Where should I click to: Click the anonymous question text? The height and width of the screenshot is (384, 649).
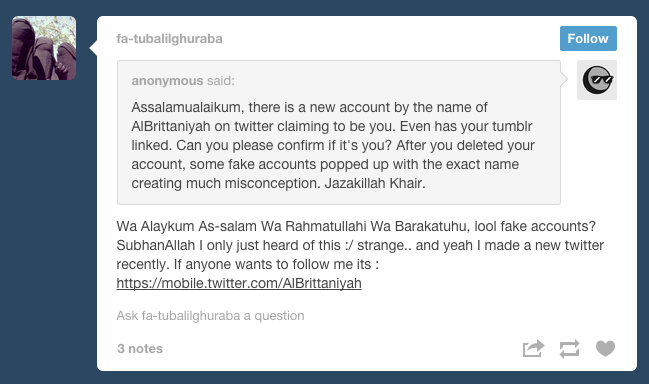(x=333, y=145)
